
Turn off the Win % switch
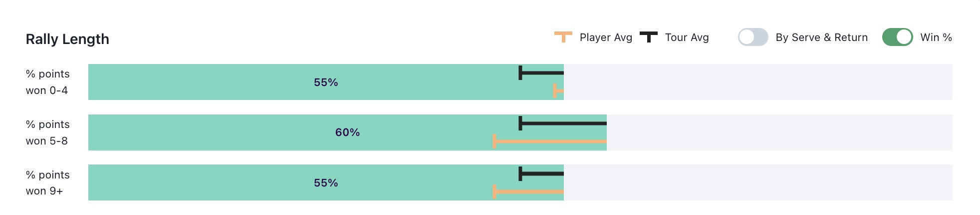[897, 37]
